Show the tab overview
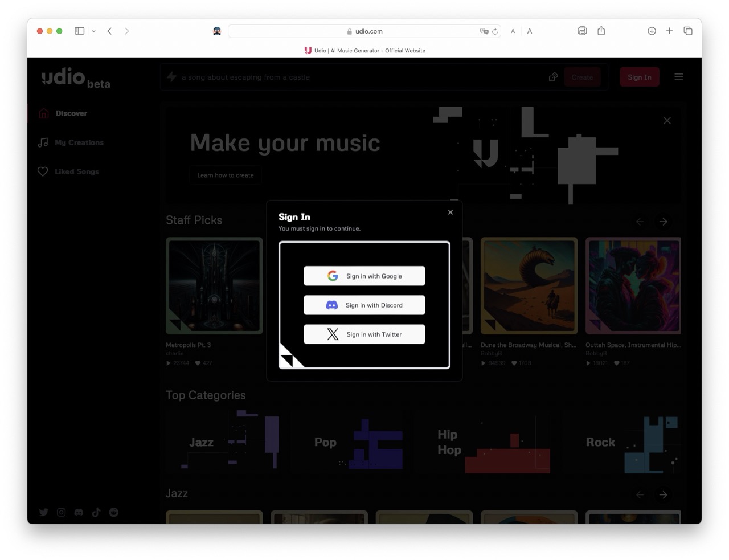The height and width of the screenshot is (560, 729). 688,31
